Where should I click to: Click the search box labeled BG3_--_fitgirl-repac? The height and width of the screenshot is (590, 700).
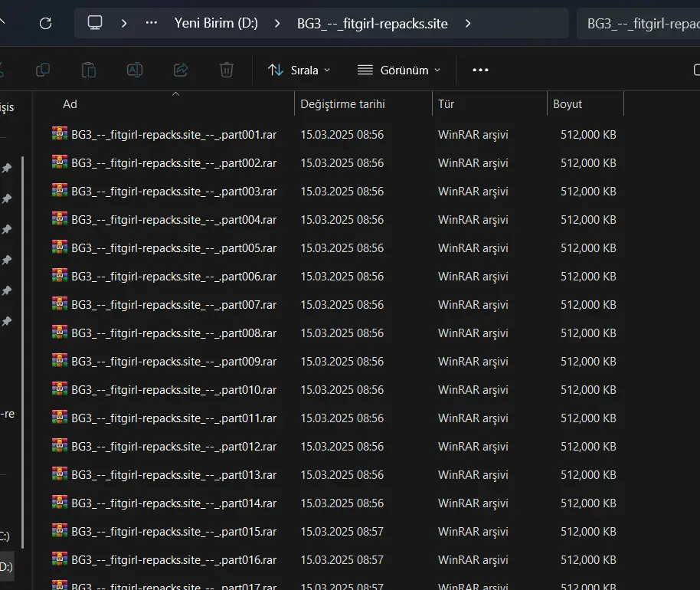pyautogui.click(x=639, y=23)
